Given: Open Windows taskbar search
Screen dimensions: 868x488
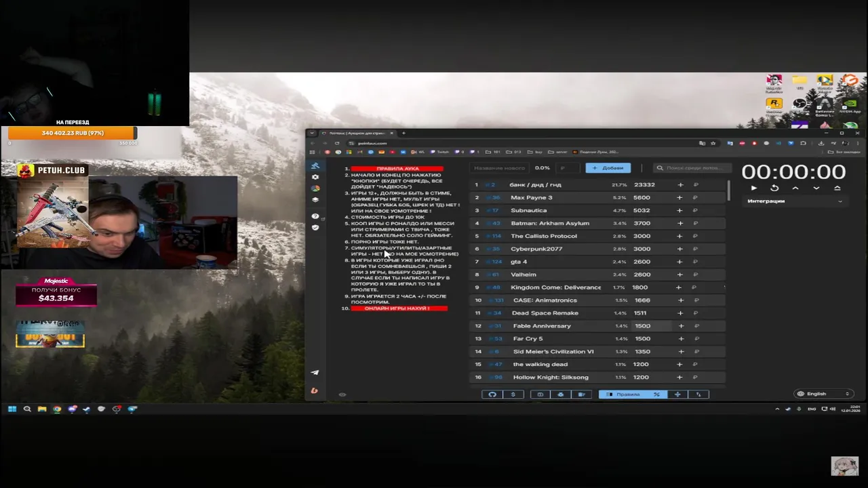Looking at the screenshot, I should pos(27,409).
